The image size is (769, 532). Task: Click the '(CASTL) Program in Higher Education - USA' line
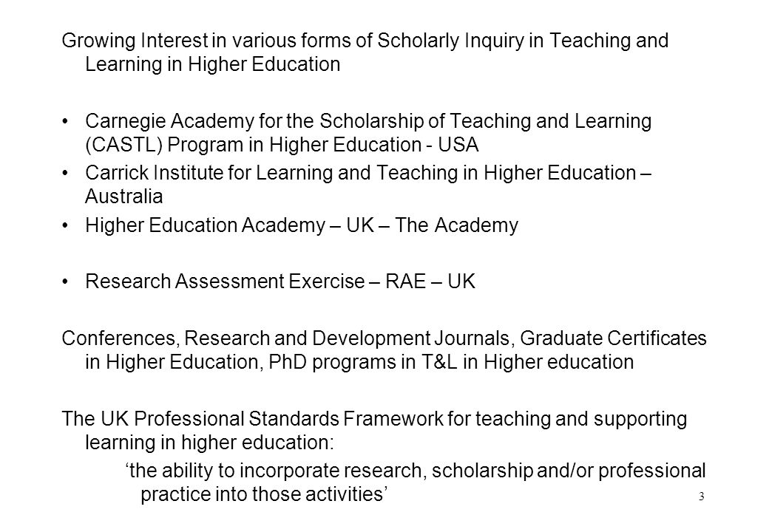point(282,145)
